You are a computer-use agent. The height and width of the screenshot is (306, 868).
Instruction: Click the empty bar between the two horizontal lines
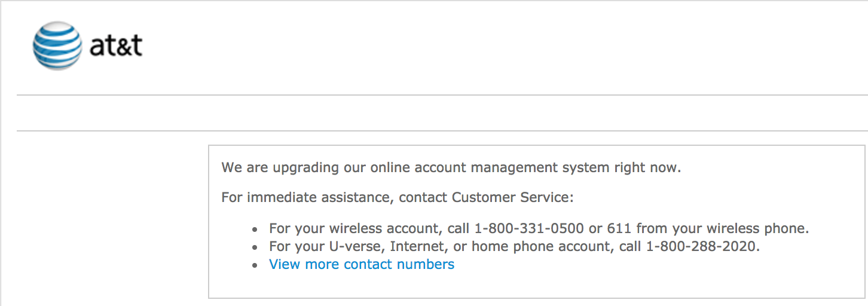pos(442,113)
